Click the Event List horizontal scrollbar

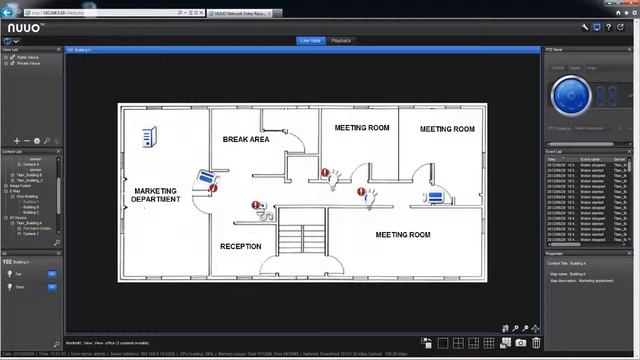(x=566, y=244)
